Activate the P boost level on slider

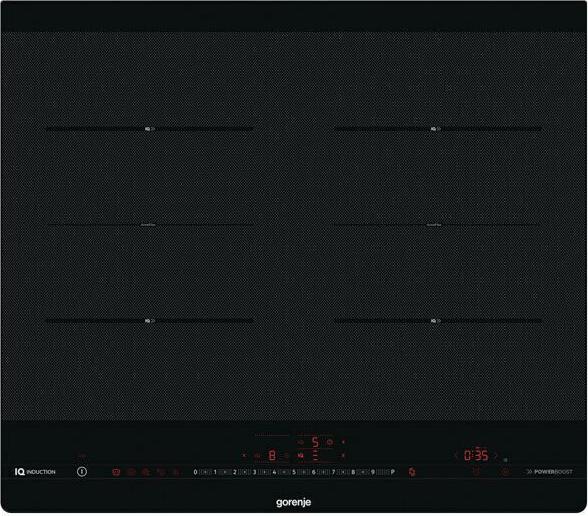392,472
